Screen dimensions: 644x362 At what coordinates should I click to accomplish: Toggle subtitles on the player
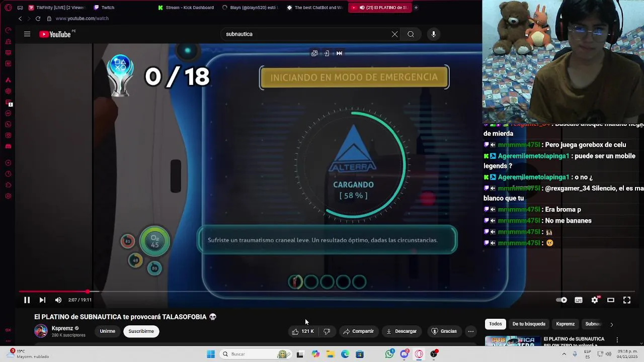[x=579, y=300]
